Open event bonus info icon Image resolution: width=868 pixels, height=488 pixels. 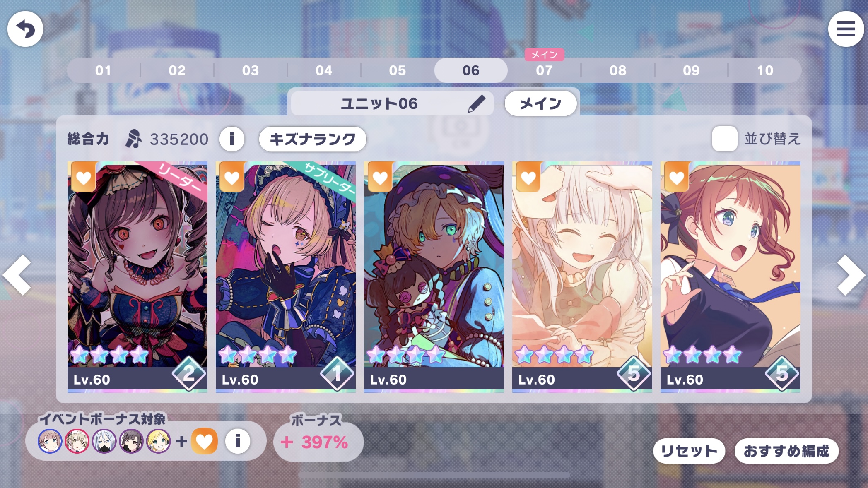(238, 441)
